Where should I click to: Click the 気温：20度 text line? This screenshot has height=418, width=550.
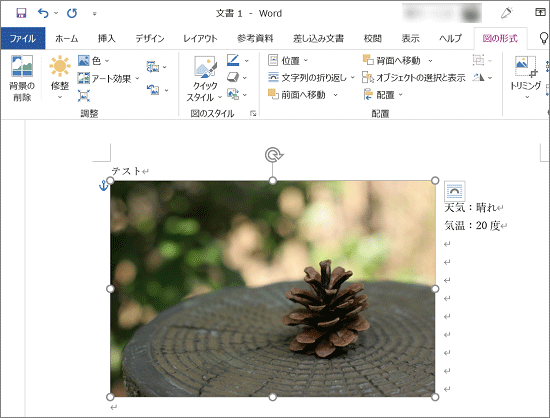[x=472, y=225]
